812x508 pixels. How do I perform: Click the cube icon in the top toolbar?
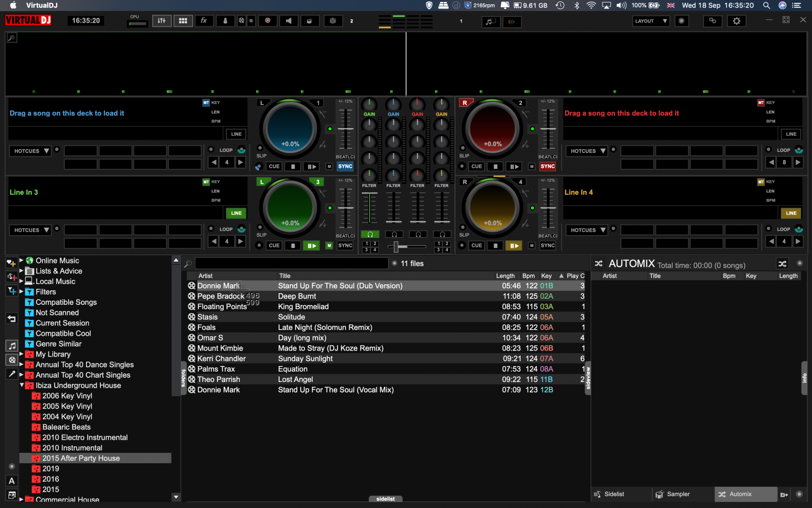coord(333,21)
